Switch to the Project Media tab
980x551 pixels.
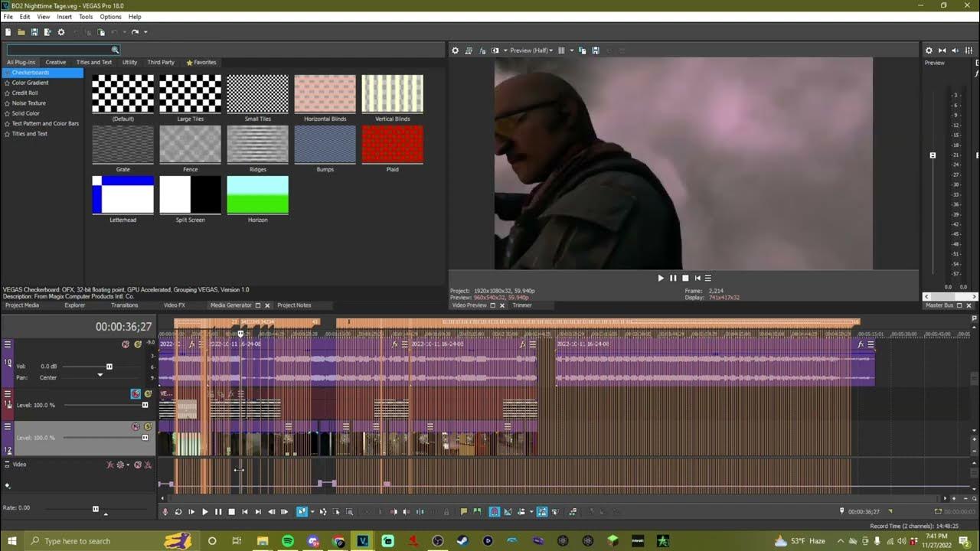tap(21, 305)
